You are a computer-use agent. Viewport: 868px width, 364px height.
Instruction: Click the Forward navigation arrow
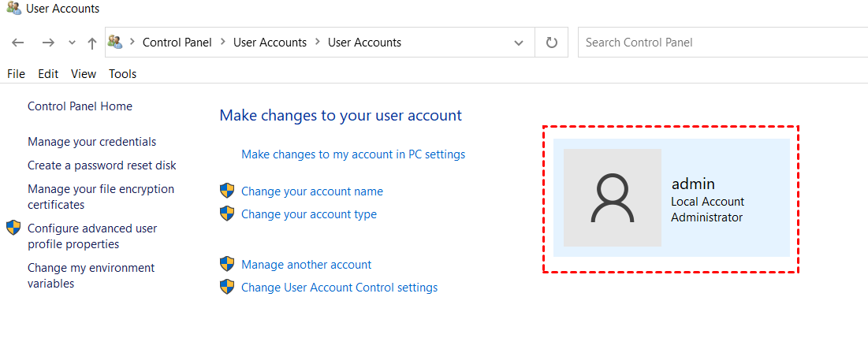[x=48, y=43]
